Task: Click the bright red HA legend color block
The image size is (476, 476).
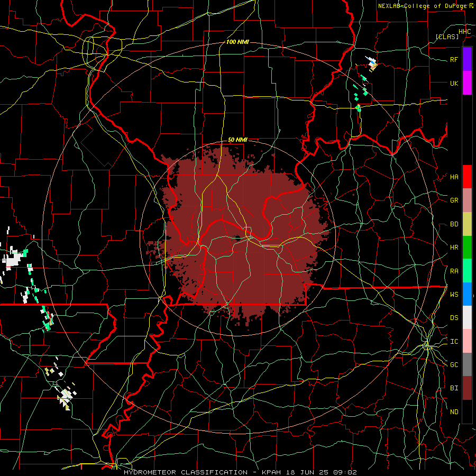Action: 467,177
